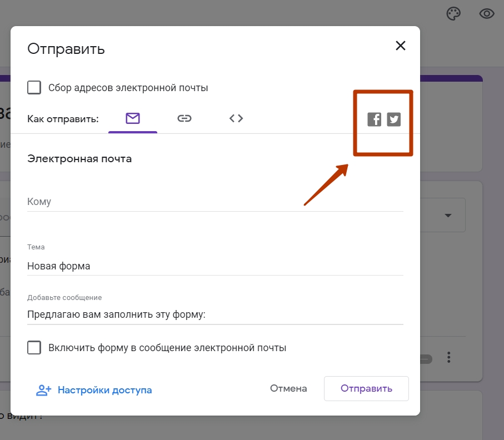Share the form via Twitter icon

click(x=394, y=119)
